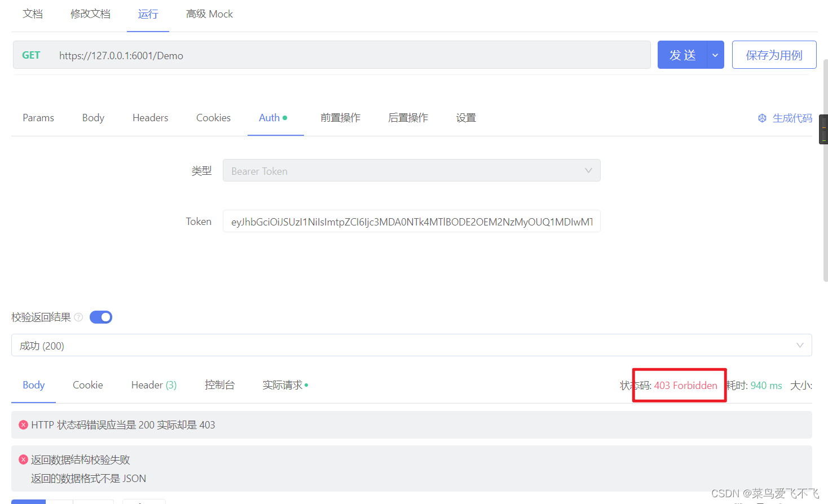
Task: Select the GET method selector
Action: (x=31, y=55)
